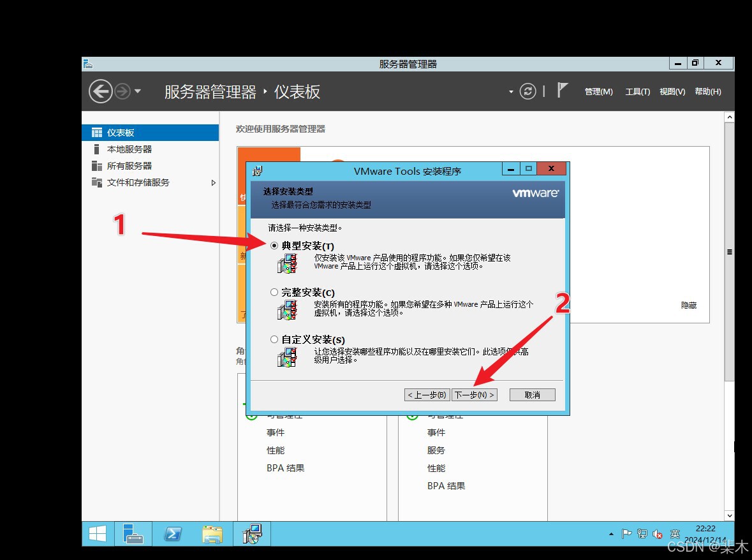Image resolution: width=752 pixels, height=560 pixels.
Task: Click the 完整安装 installer icon
Action: pos(287,310)
